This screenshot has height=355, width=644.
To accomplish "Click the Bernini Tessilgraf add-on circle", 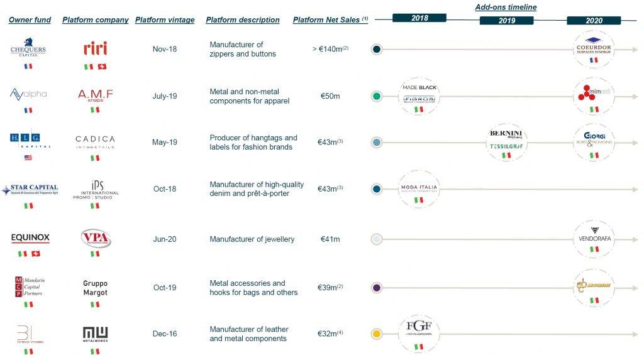I will (x=506, y=141).
